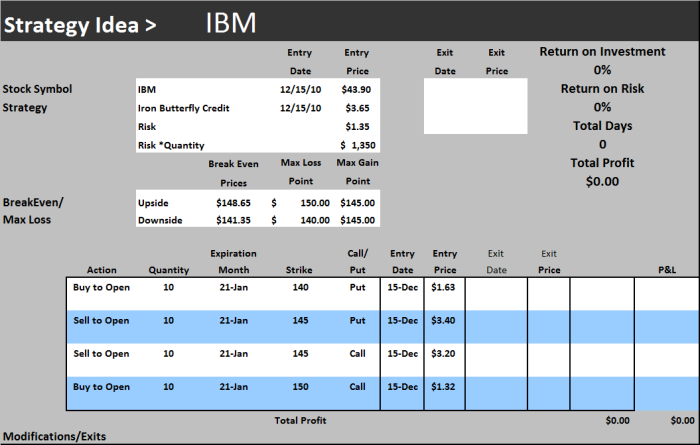Screen dimensions: 700x445
Task: Select the $1.35 risk value
Action: pyautogui.click(x=358, y=127)
